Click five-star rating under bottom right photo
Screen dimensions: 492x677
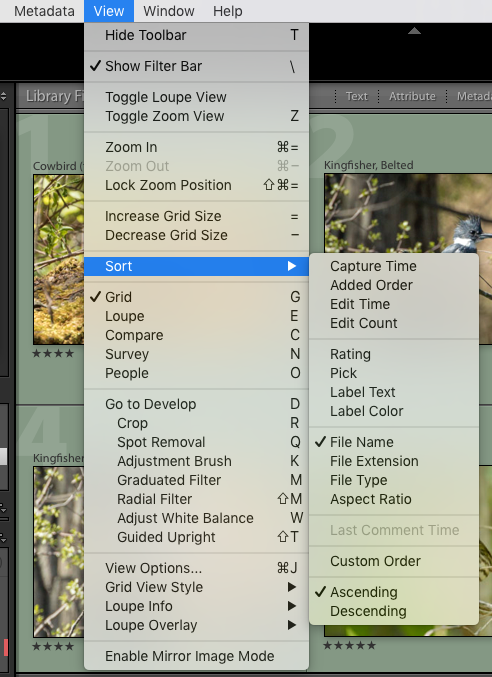(x=349, y=645)
